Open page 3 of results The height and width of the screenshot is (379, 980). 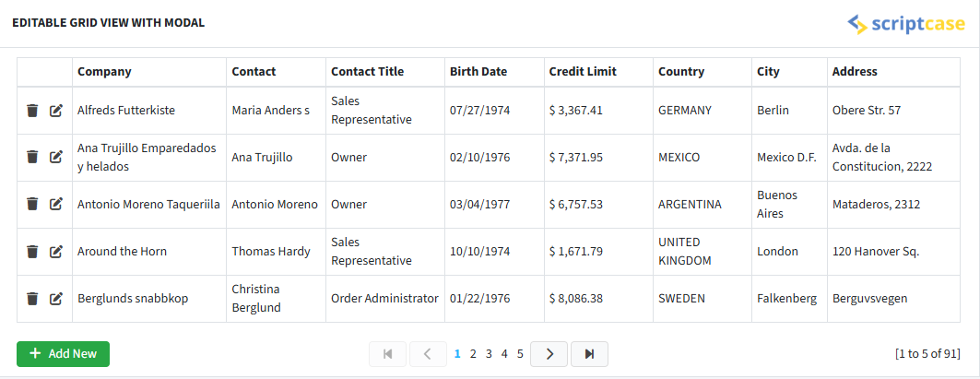489,354
